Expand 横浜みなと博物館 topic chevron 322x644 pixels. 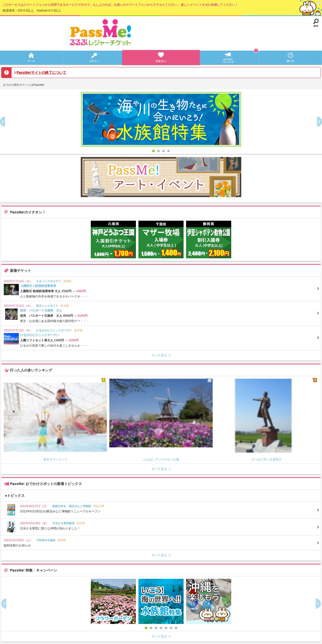tap(318, 510)
